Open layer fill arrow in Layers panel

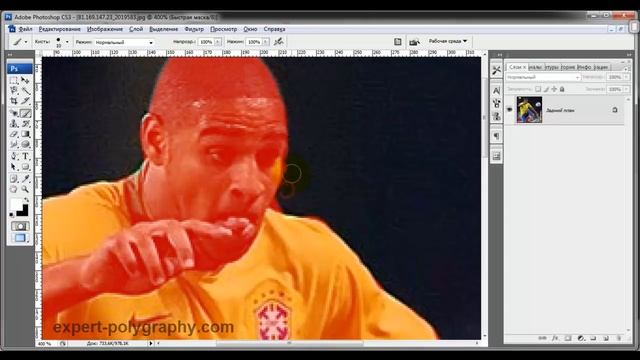click(x=626, y=89)
